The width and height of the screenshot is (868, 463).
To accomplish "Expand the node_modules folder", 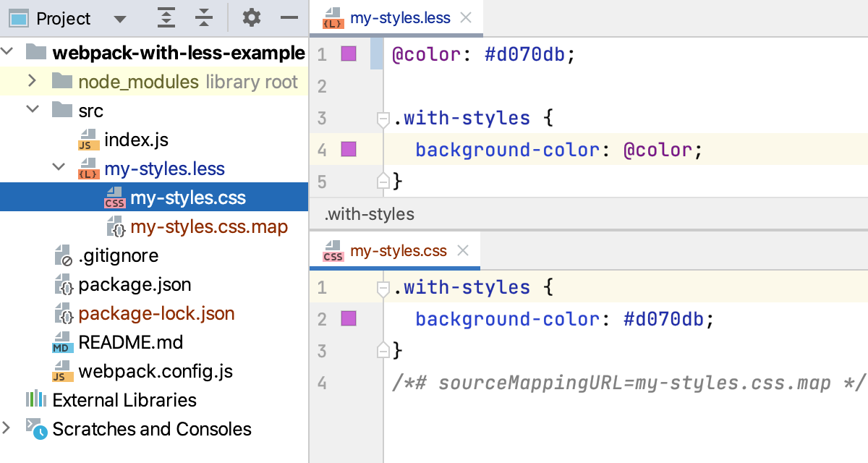I will click(x=31, y=81).
